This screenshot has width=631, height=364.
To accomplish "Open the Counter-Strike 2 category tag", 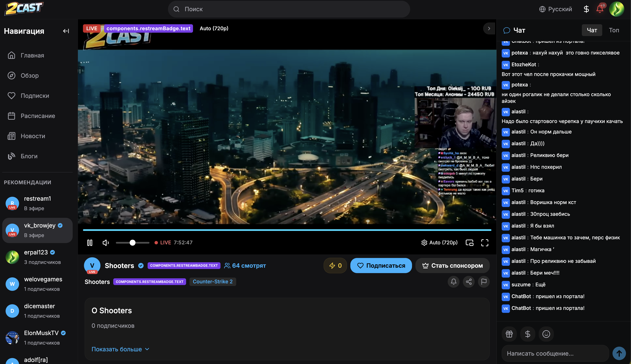I will [x=213, y=282].
